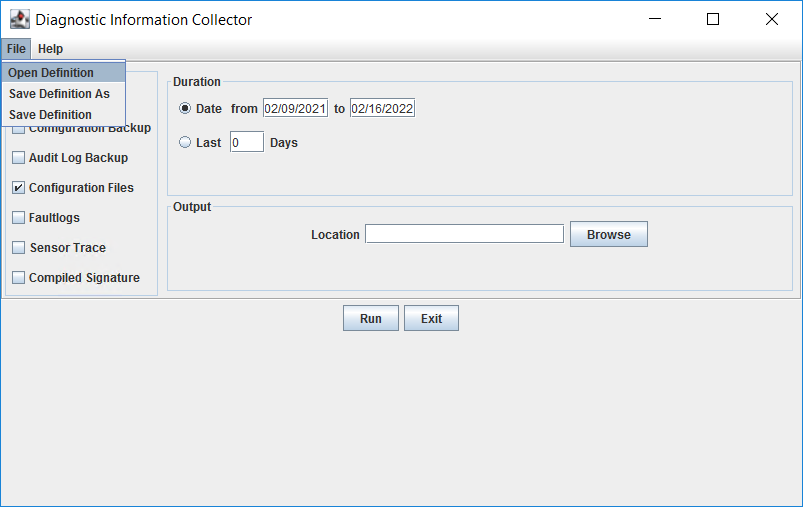Close the Diagnostic Information Collector window
803x507 pixels.
(x=772, y=19)
